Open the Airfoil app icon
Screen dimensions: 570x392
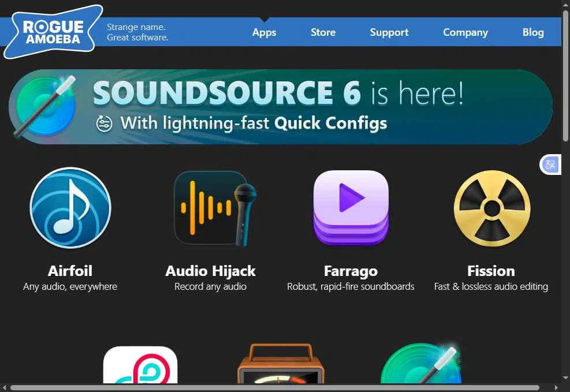[x=70, y=208]
